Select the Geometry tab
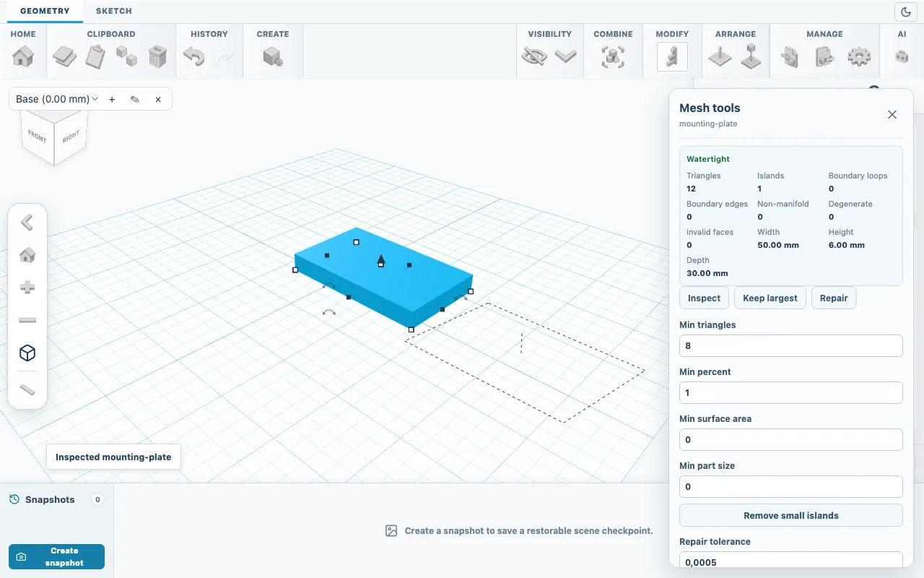The image size is (924, 578). [x=45, y=11]
